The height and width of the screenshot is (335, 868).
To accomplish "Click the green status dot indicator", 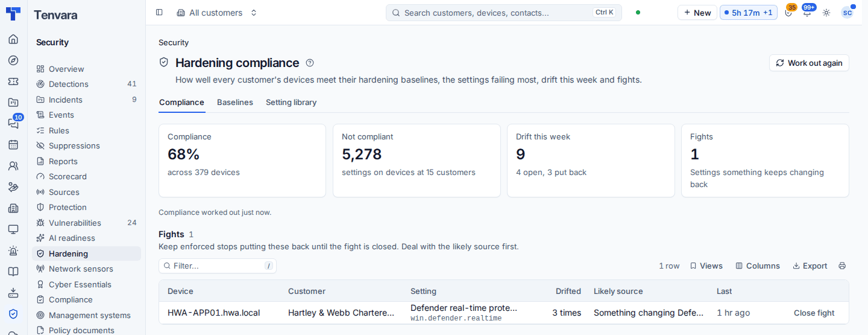I will click(638, 13).
